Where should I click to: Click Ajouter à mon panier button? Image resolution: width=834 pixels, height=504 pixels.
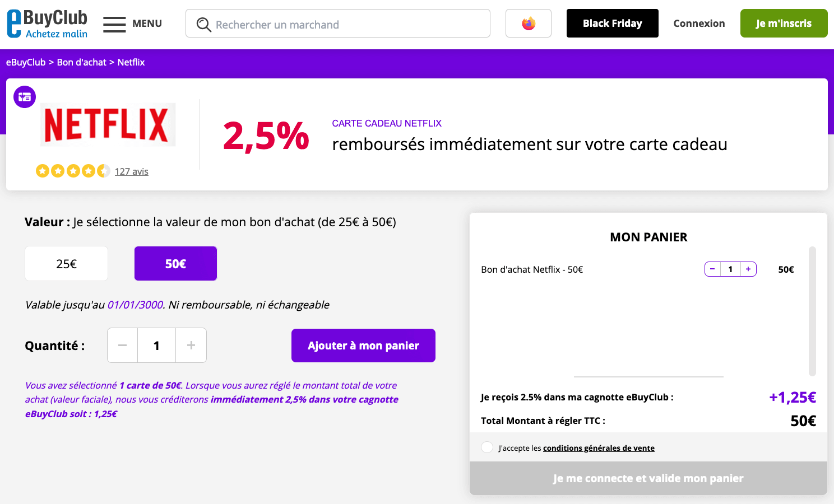(x=363, y=346)
